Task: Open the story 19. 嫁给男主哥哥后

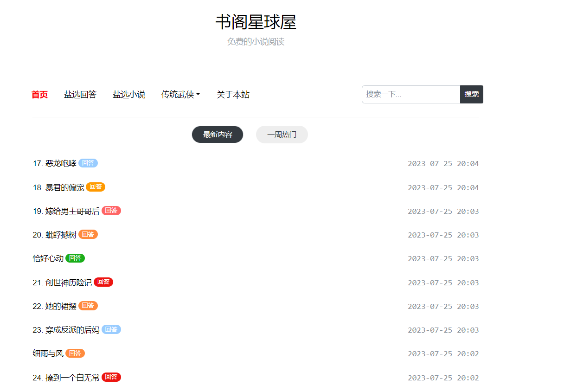Action: tap(66, 211)
